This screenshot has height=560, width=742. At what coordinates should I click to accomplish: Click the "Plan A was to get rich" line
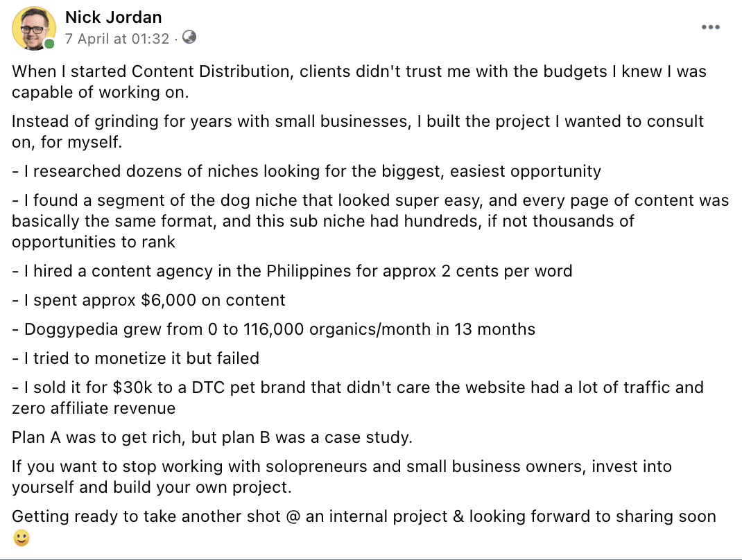(212, 437)
